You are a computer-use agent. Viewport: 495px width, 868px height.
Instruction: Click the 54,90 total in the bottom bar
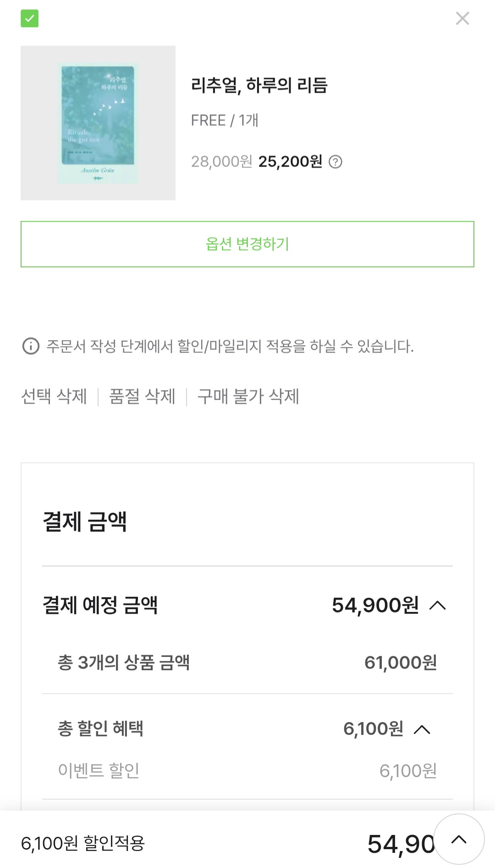(x=401, y=844)
